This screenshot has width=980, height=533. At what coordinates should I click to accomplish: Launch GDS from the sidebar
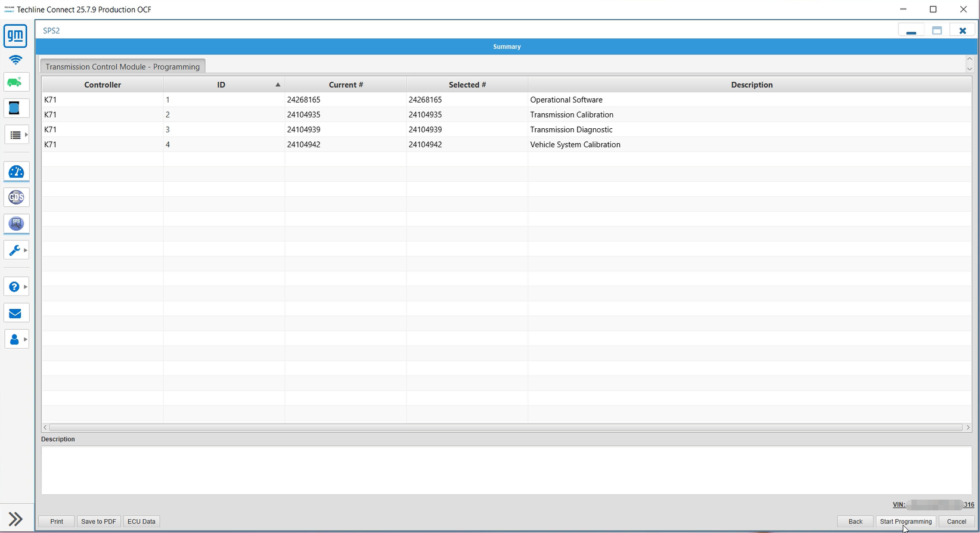16,197
